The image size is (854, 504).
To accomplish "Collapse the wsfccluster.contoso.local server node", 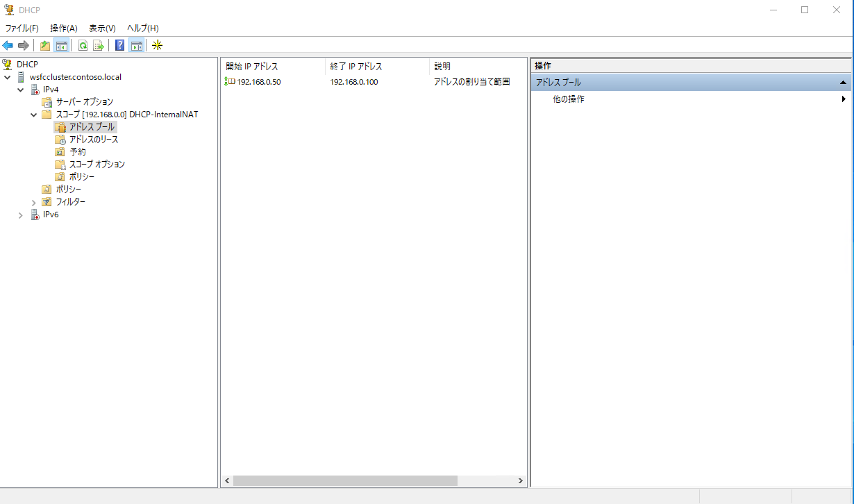I will (8, 77).
